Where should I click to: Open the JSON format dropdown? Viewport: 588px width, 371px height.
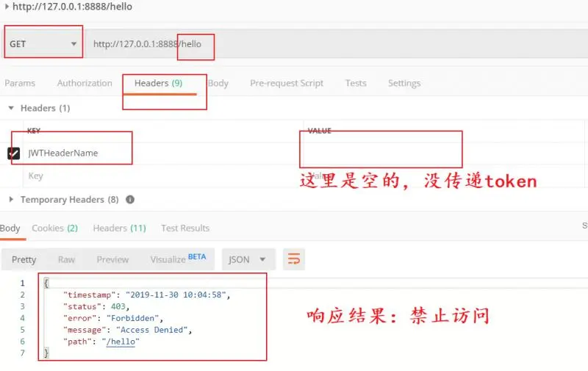click(248, 259)
